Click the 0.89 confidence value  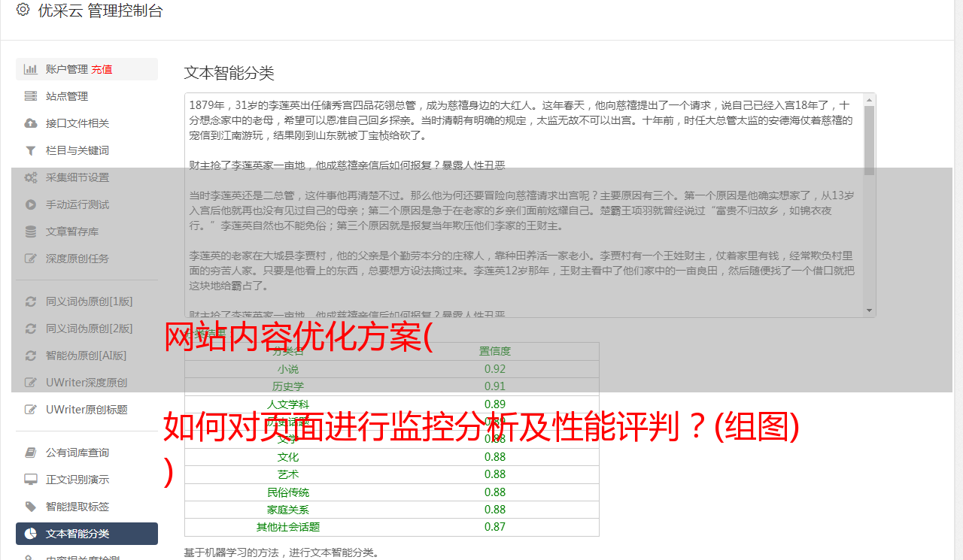point(495,404)
